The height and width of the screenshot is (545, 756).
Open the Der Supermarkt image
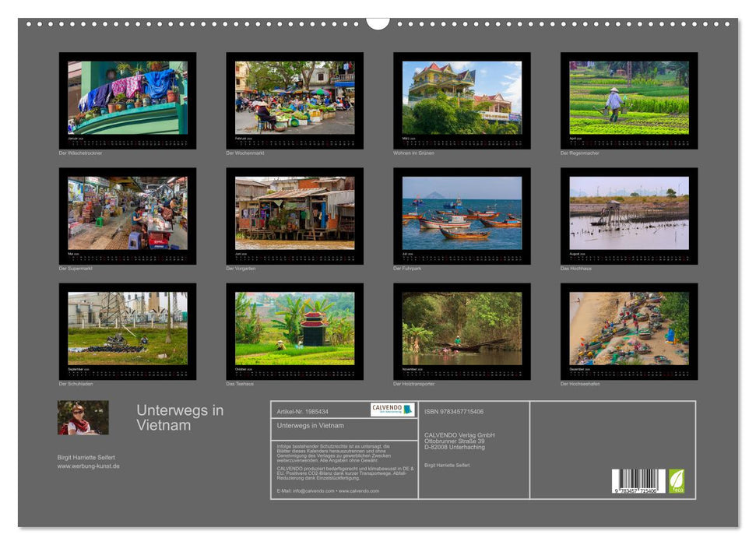click(x=128, y=213)
